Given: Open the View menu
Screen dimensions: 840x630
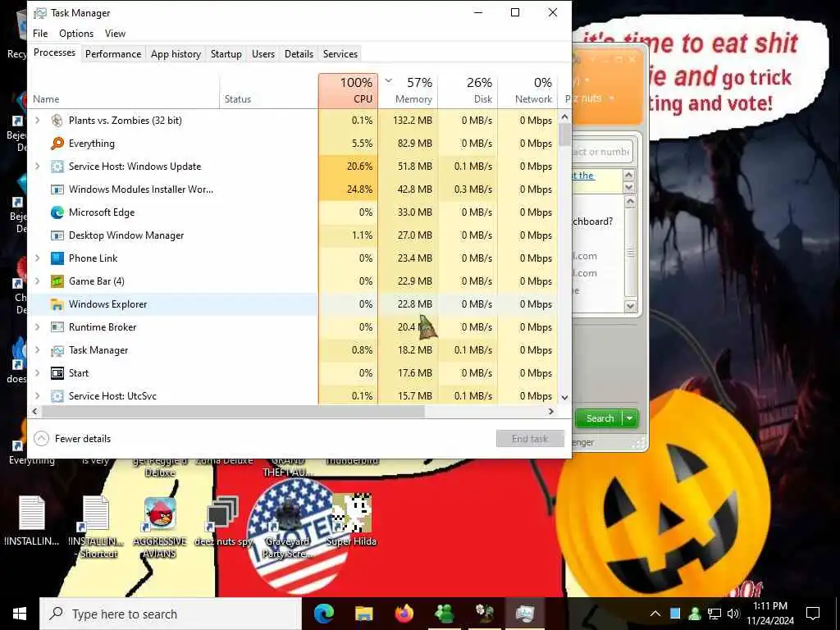Looking at the screenshot, I should (x=115, y=33).
